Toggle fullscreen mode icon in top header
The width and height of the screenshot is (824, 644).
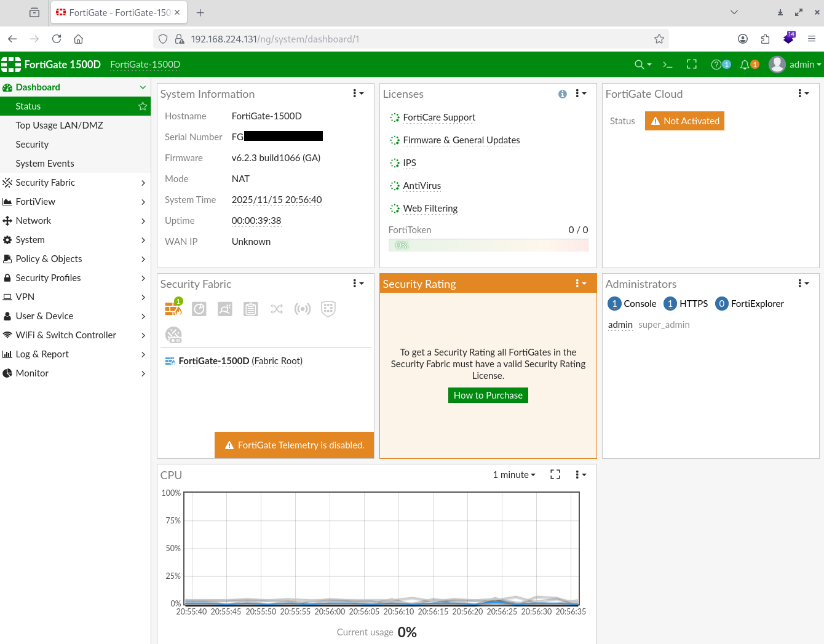click(x=692, y=65)
